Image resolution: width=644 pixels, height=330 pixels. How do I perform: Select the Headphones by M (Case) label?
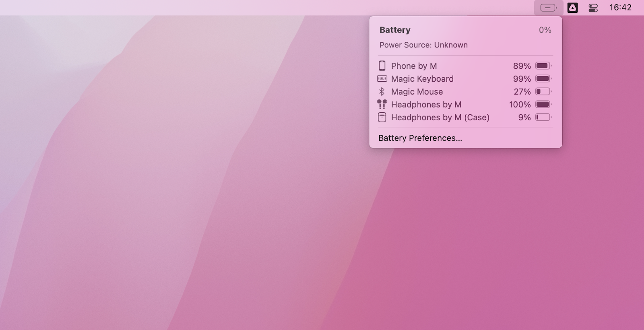pos(440,118)
